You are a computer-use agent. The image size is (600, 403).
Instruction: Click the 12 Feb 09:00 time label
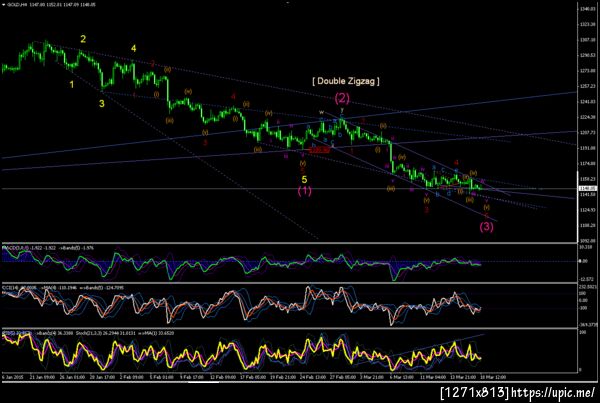coord(222,377)
